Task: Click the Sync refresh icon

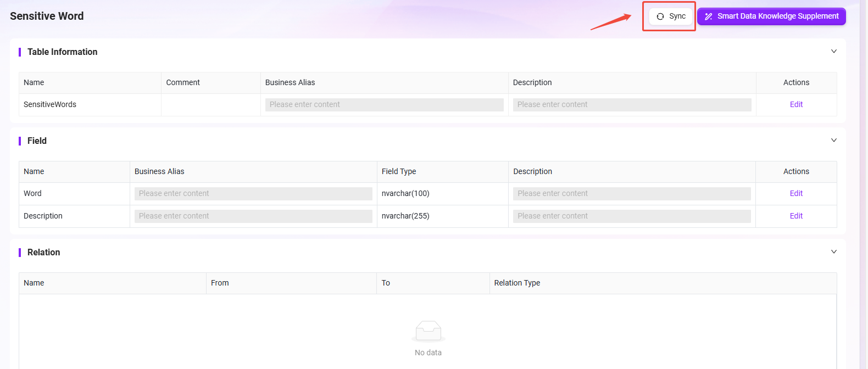Action: tap(660, 16)
